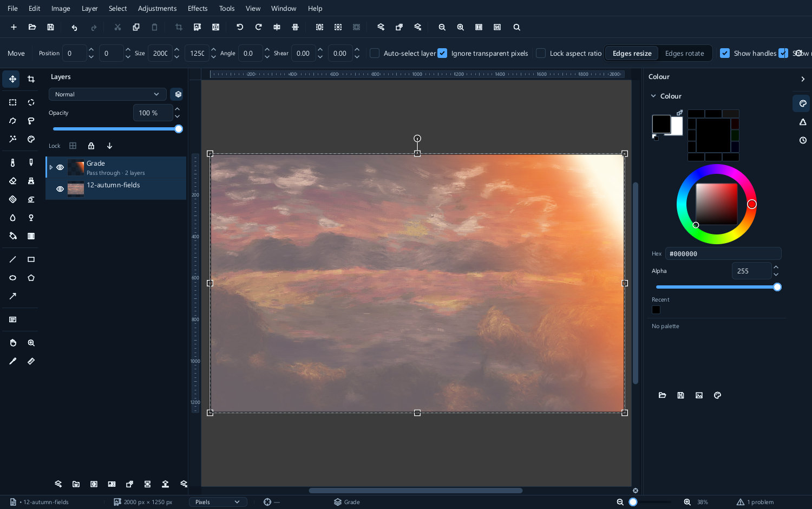Enable Lock aspect ratio checkbox

click(x=541, y=53)
